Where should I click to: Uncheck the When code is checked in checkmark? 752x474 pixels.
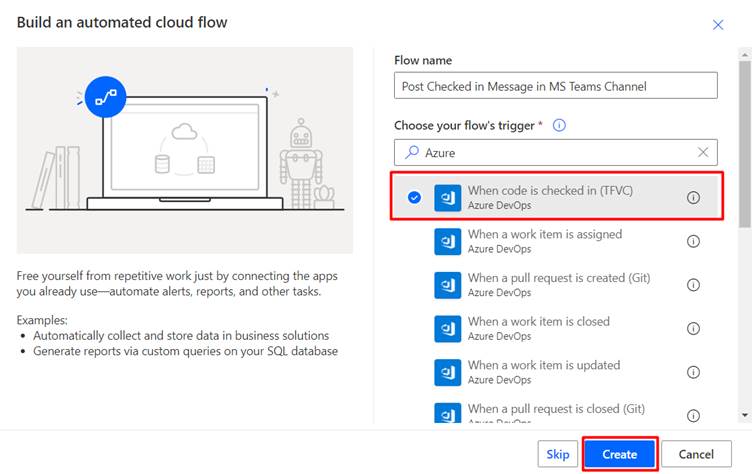coord(414,197)
